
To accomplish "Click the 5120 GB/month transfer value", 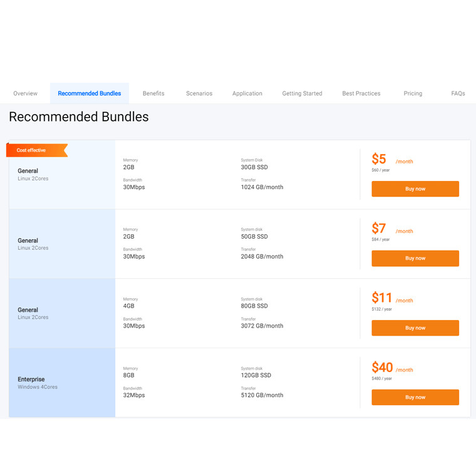I will [x=262, y=395].
